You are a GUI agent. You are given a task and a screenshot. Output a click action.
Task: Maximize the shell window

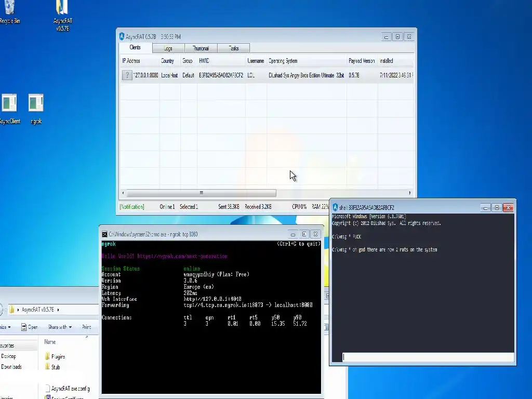pos(497,208)
